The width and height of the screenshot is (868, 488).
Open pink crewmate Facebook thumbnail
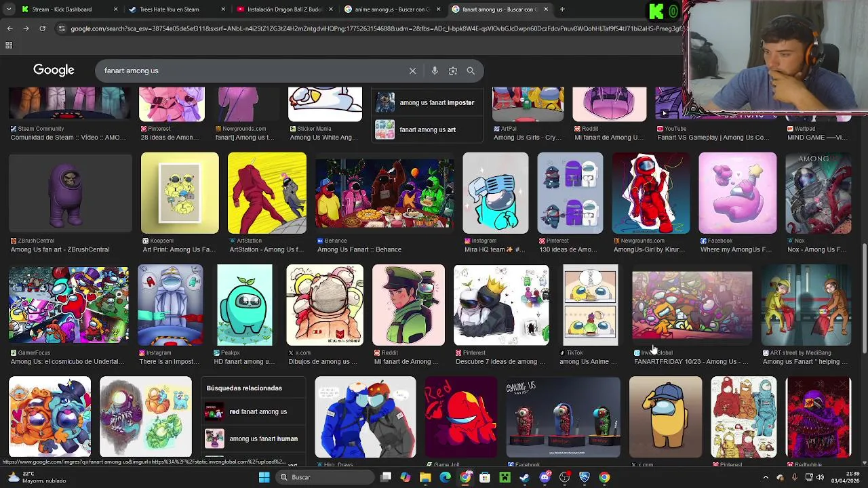point(738,193)
